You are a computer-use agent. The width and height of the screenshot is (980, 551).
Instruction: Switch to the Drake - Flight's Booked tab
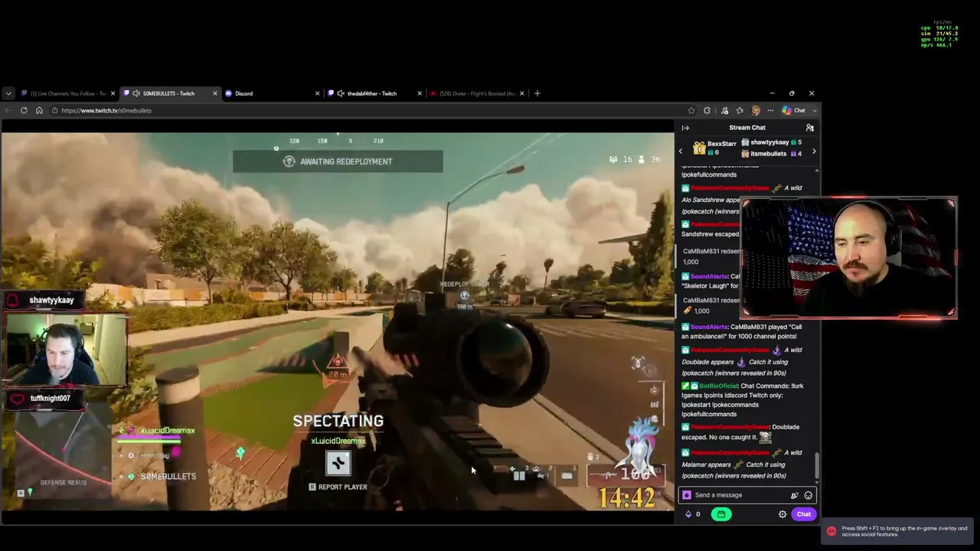pyautogui.click(x=477, y=93)
